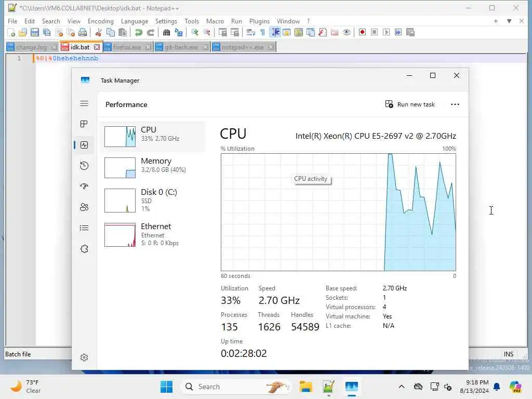Save the current file via toolbar
The width and height of the screenshot is (532, 399).
pos(35,32)
